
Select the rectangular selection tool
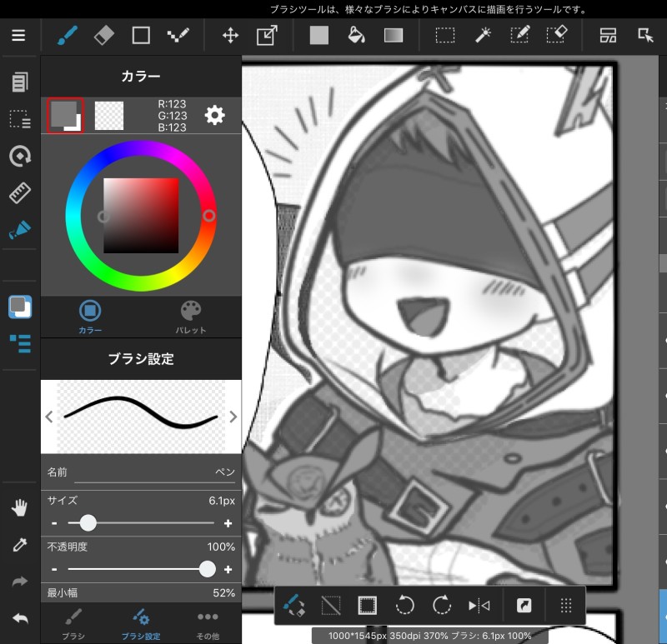click(445, 35)
